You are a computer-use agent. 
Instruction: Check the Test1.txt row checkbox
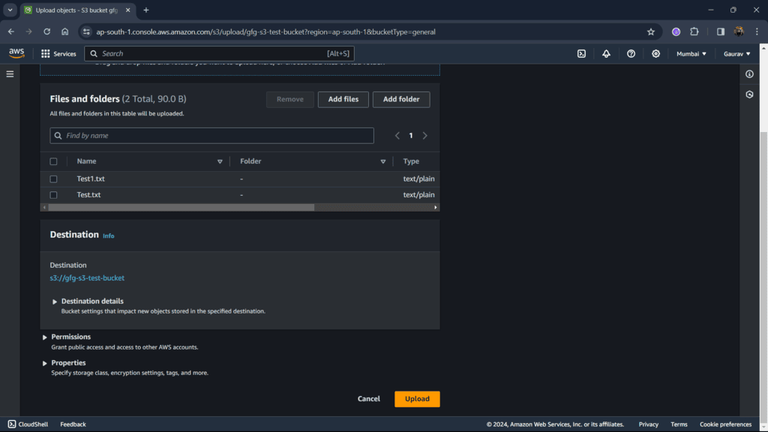click(x=53, y=179)
